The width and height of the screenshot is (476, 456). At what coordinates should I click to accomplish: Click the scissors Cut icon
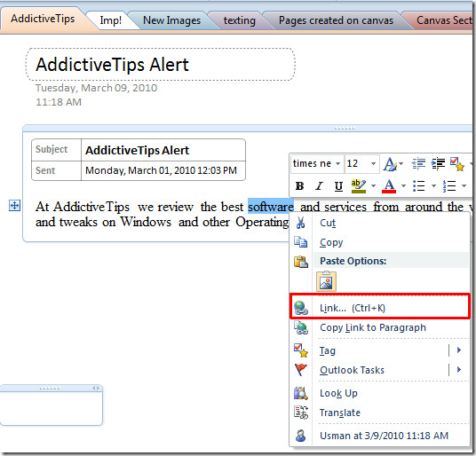301,223
